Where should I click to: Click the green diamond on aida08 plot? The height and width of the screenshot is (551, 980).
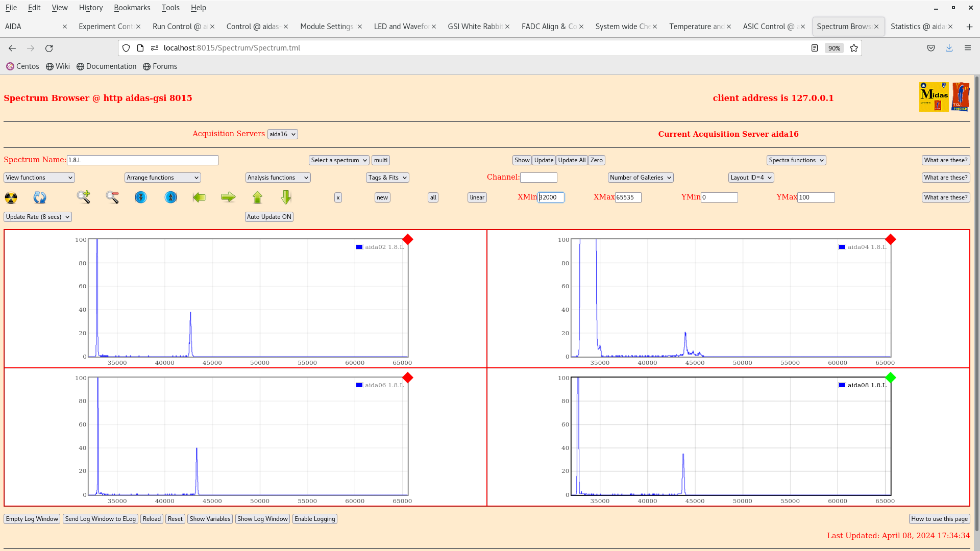coord(891,378)
